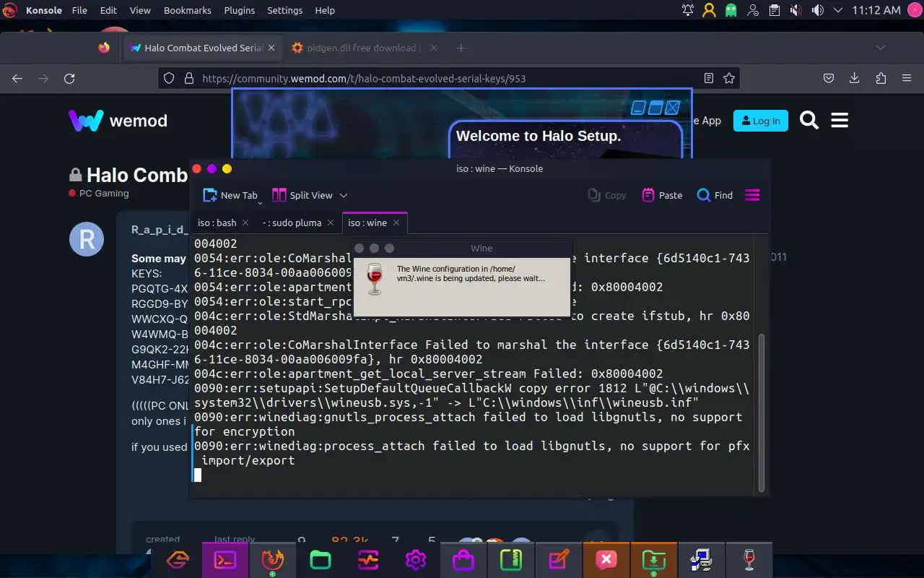Click the user-minus tray icon
Image resolution: width=924 pixels, height=578 pixels.
(753, 10)
